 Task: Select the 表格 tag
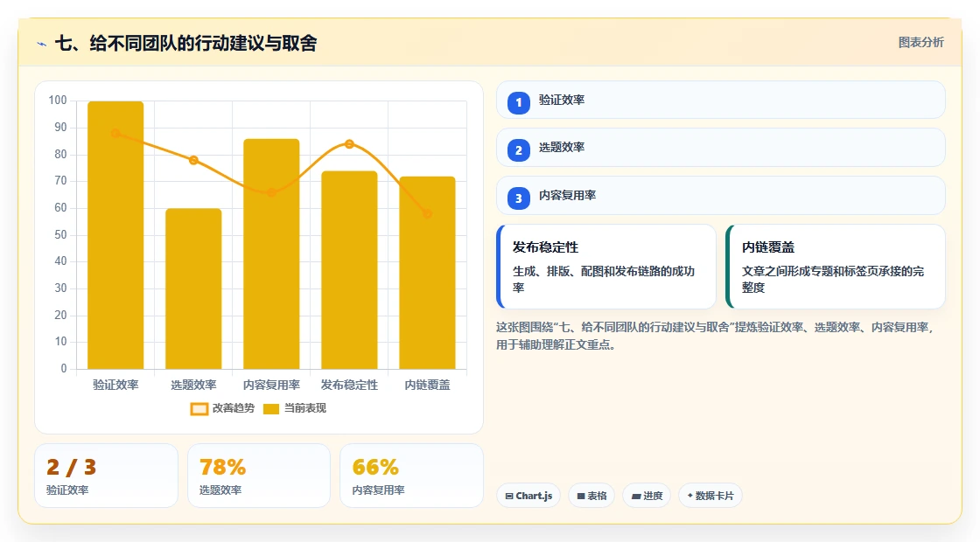coord(591,496)
